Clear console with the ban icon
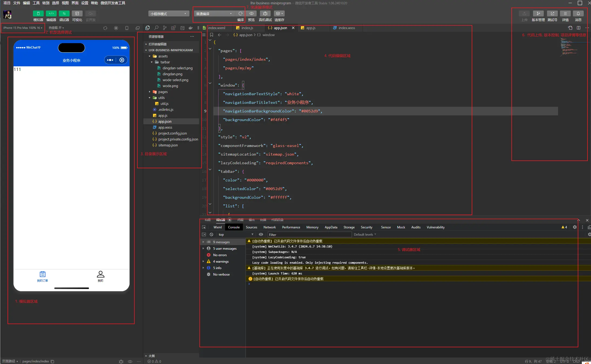The image size is (591, 364). pyautogui.click(x=212, y=235)
